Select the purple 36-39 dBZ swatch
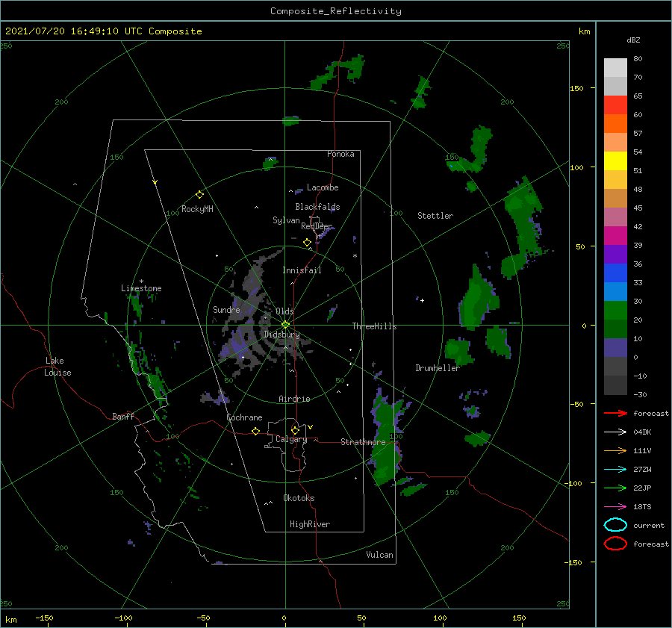 [615, 254]
